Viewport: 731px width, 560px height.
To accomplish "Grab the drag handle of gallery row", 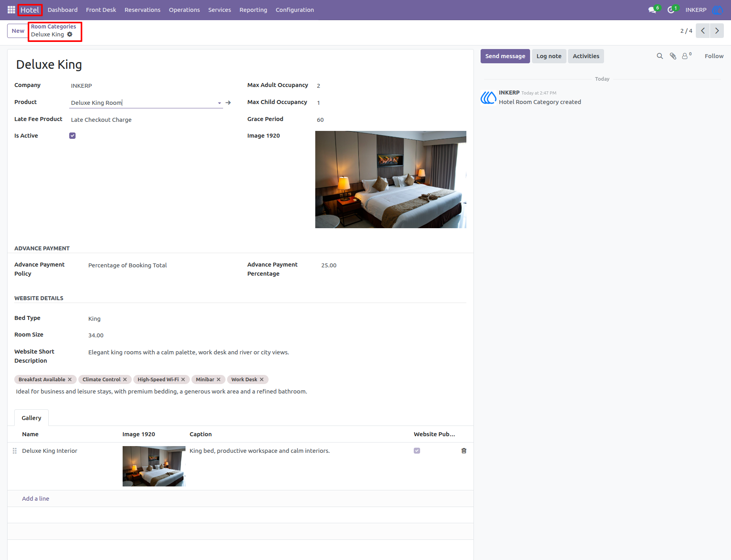I will [x=15, y=451].
